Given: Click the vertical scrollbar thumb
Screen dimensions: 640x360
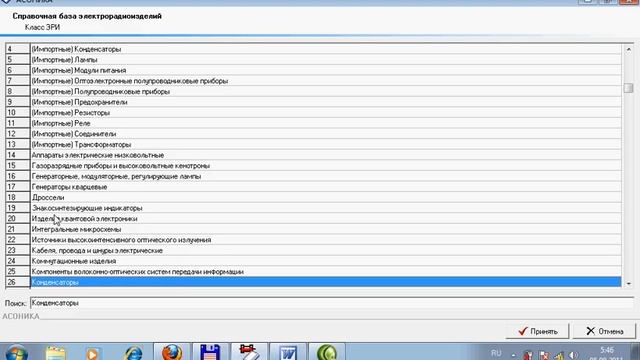Looking at the screenshot, I should 629,88.
